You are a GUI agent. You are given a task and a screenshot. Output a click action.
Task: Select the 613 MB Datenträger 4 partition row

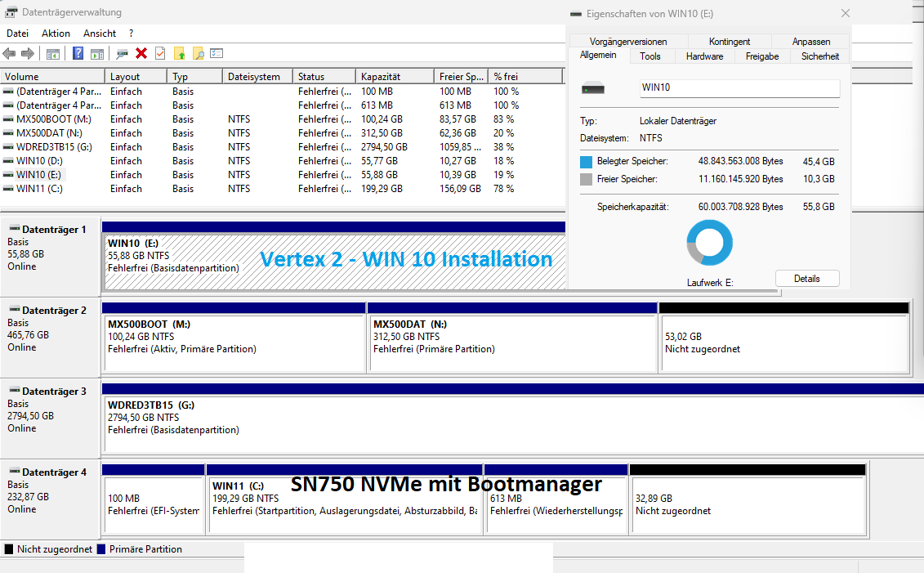coord(283,105)
